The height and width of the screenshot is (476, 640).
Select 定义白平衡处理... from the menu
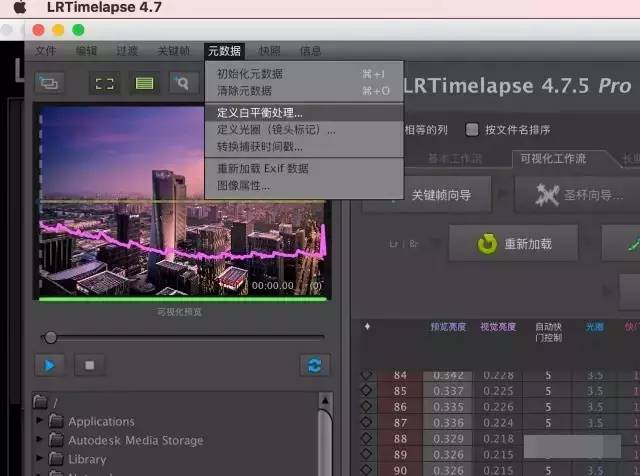pyautogui.click(x=260, y=113)
